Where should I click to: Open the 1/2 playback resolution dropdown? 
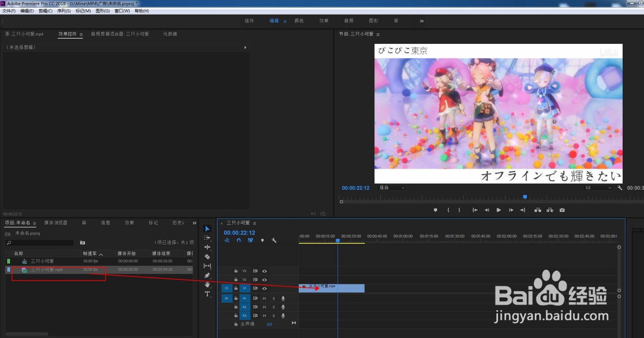[x=598, y=188]
